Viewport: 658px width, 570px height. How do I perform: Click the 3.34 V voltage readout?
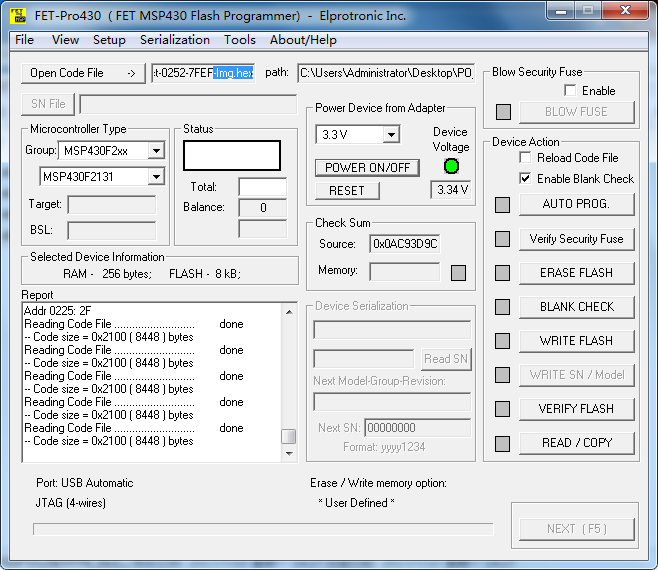[451, 190]
